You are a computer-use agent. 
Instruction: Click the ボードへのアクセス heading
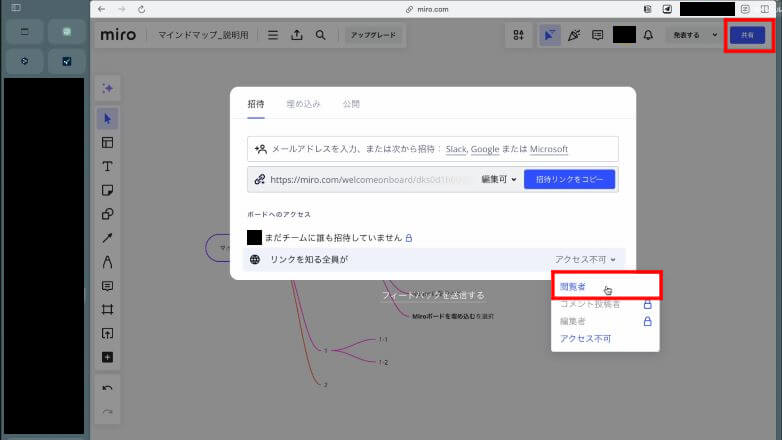279,215
